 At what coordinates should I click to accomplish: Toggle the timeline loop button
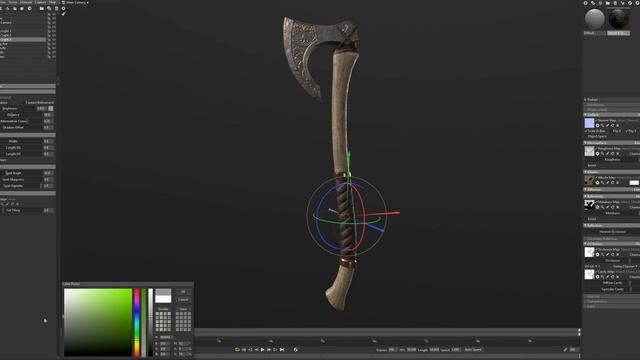pyautogui.click(x=237, y=350)
